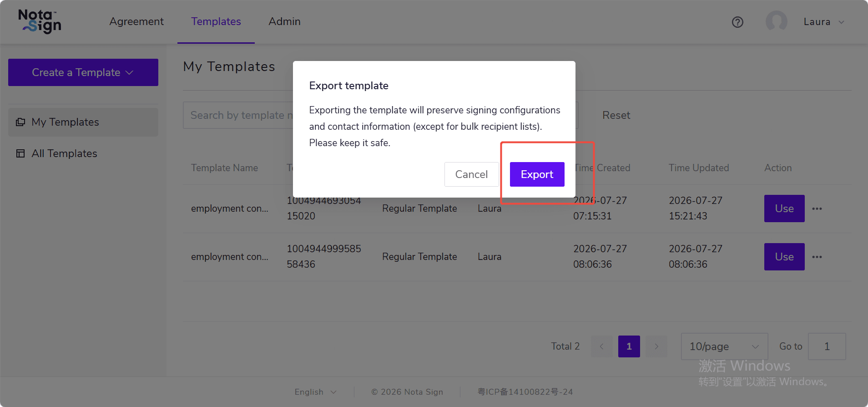
Task: Click the '© 2026 Nota Sign' footer text
Action: click(x=407, y=392)
